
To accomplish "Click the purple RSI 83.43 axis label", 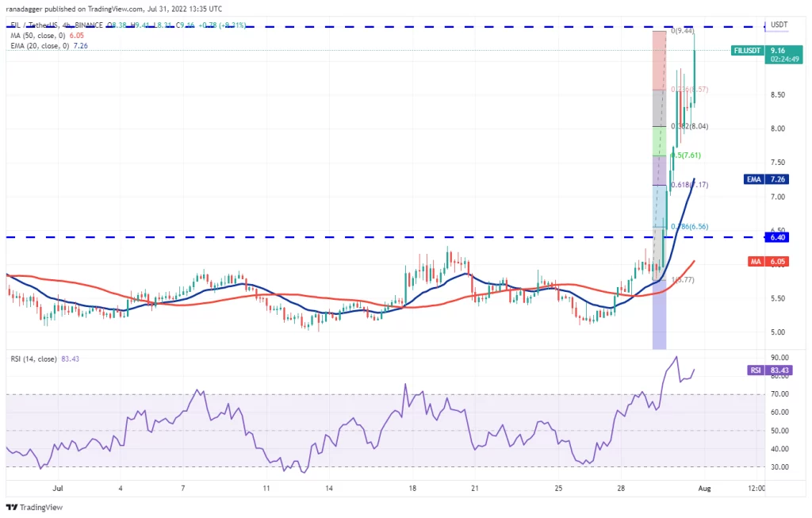I will [x=768, y=370].
